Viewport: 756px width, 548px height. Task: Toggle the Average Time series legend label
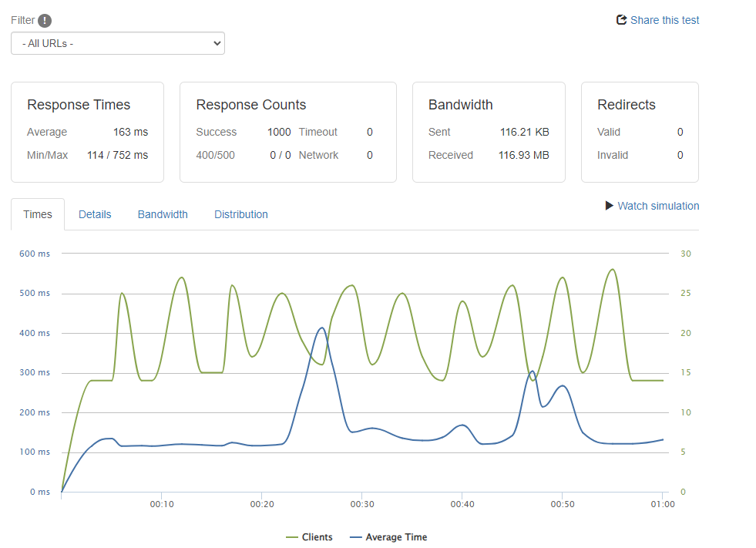(396, 537)
